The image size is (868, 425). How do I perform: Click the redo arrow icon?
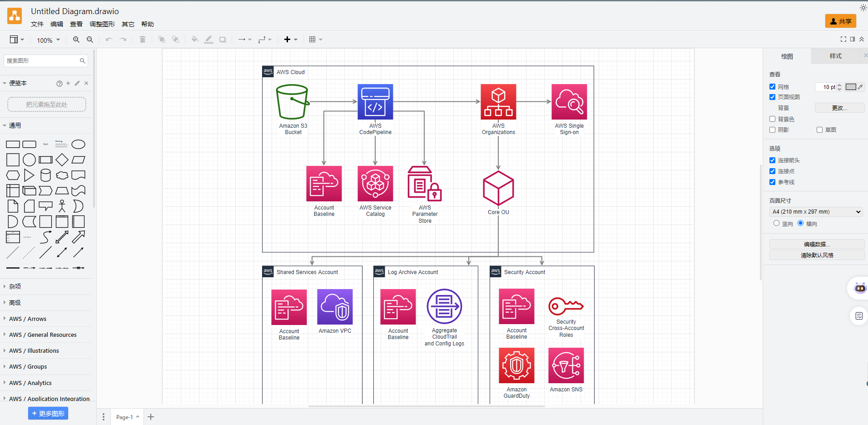(x=123, y=40)
